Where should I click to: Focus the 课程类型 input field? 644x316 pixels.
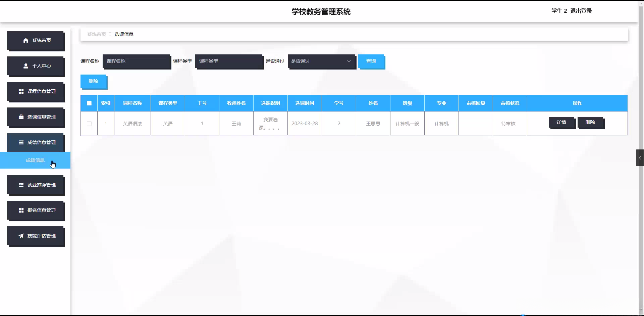[x=229, y=61]
